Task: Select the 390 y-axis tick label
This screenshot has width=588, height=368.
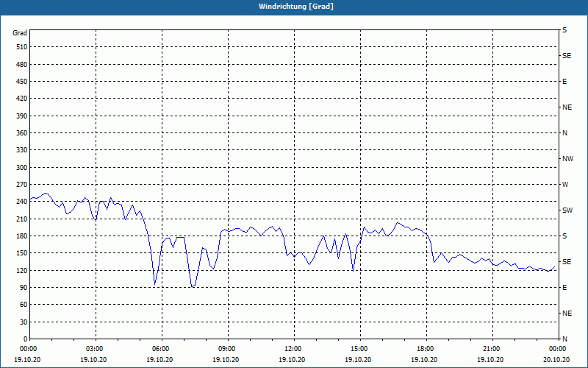Action: pyautogui.click(x=21, y=116)
